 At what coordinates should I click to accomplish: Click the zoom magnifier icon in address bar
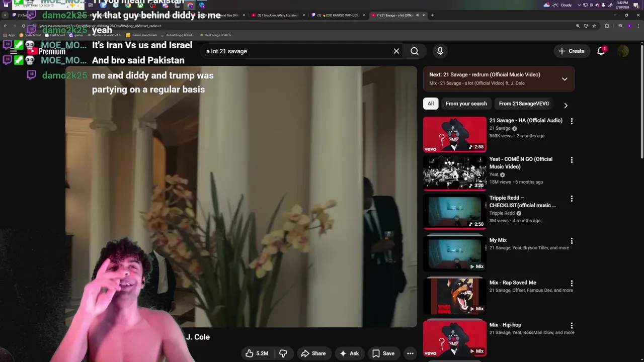pyautogui.click(x=578, y=26)
